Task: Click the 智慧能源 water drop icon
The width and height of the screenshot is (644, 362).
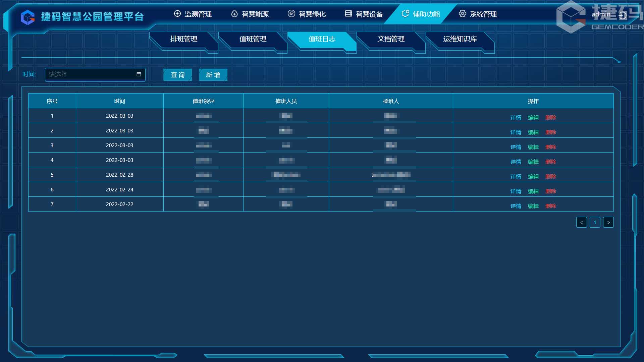Action: pyautogui.click(x=234, y=14)
